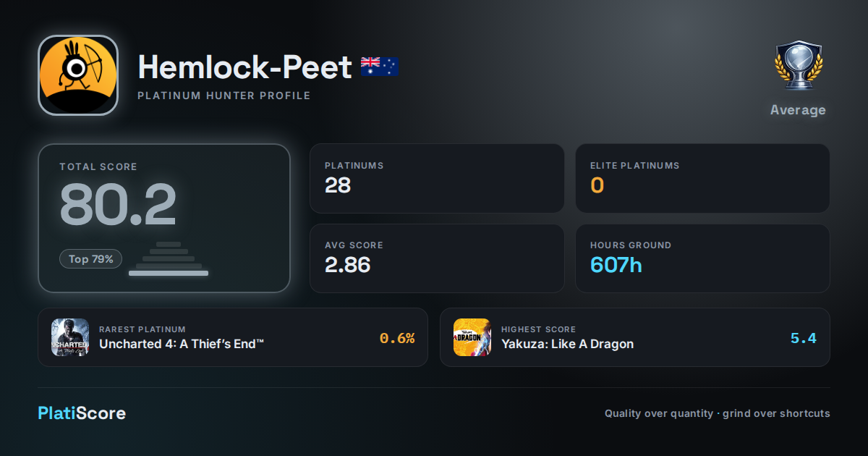This screenshot has width=868, height=456.
Task: Click the Hemlock-Peet profile avatar
Action: click(78, 75)
